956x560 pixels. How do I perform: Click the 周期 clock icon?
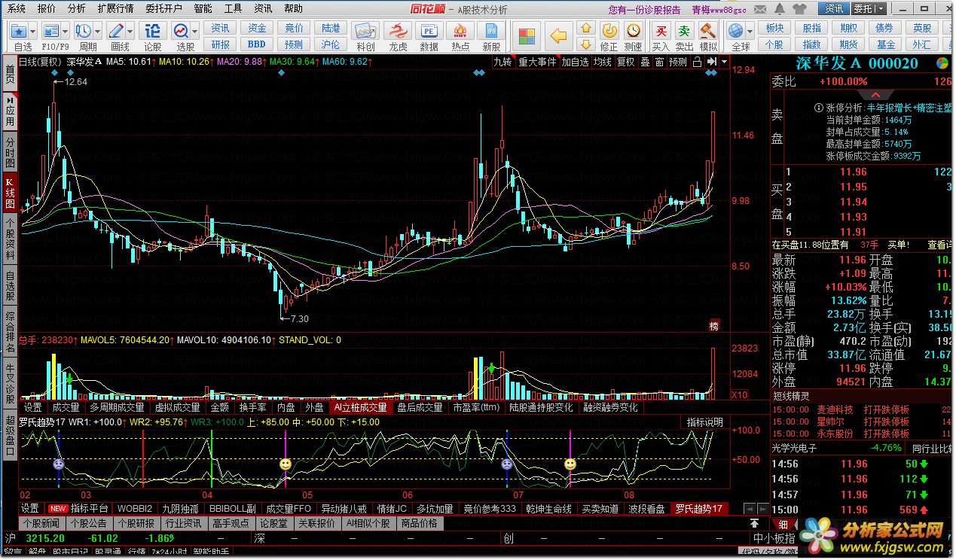click(83, 31)
